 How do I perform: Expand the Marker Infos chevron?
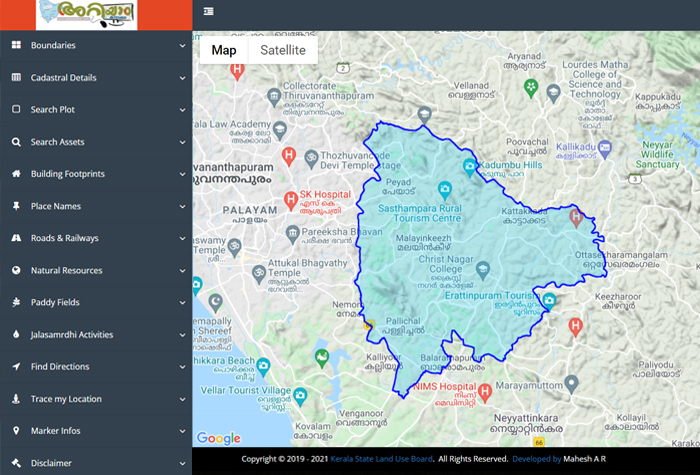(182, 431)
